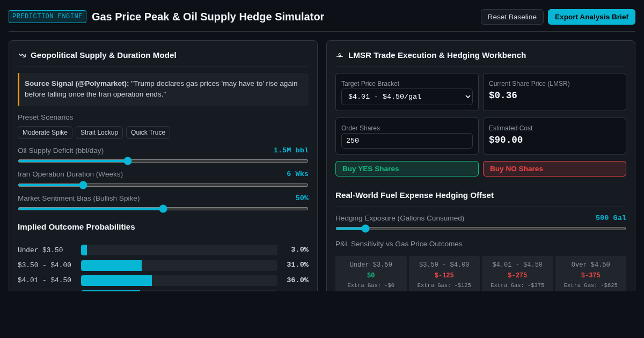This screenshot has height=338, width=644.
Task: Click the $4.01 - $4.50 probability bar
Action: pos(179,281)
